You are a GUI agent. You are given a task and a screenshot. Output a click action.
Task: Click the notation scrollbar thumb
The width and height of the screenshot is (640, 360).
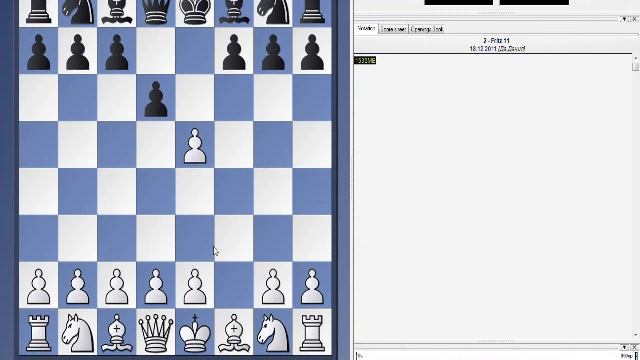pos(636,67)
